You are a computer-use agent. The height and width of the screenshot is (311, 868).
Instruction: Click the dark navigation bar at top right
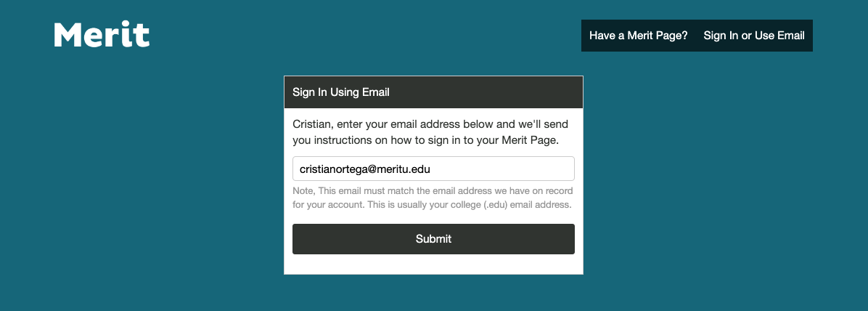[695, 36]
